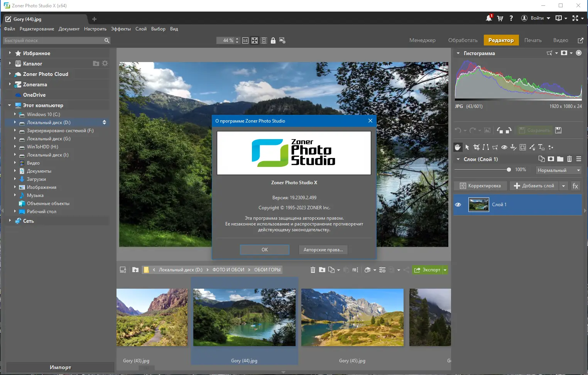This screenshot has width=588, height=375.
Task: Open the layers panel hamburger menu
Action: pyautogui.click(x=579, y=159)
